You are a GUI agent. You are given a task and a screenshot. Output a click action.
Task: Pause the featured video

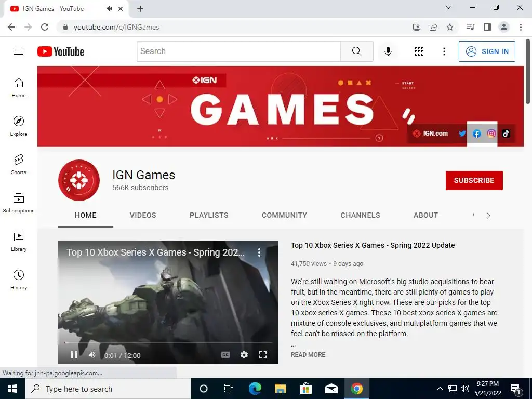point(74,355)
